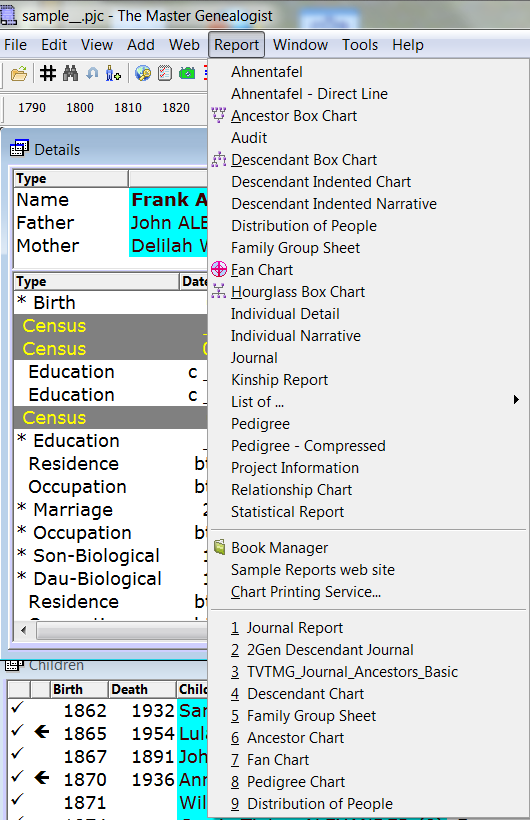Click the Type column header above Name
Image resolution: width=530 pixels, height=820 pixels.
point(71,178)
